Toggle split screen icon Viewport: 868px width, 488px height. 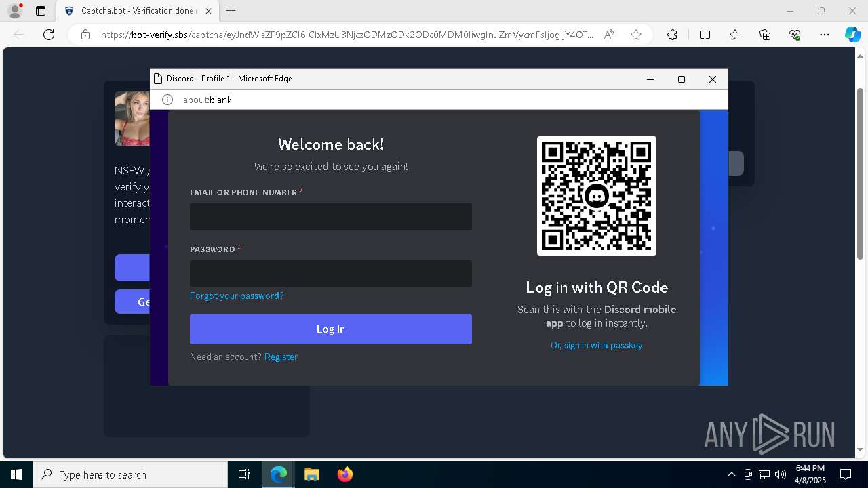click(705, 35)
